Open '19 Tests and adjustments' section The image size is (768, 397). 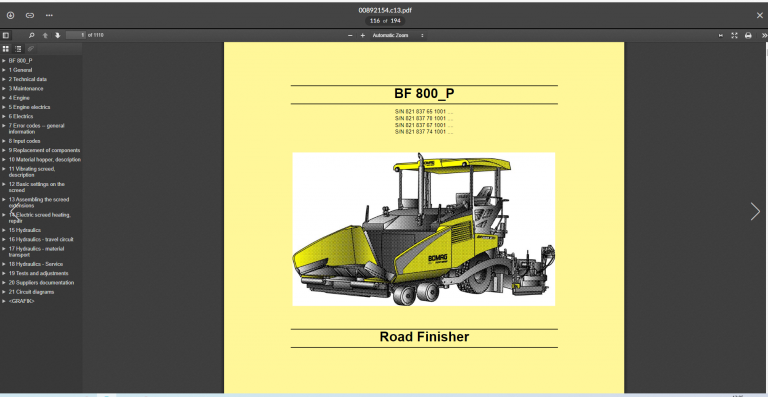(x=38, y=273)
